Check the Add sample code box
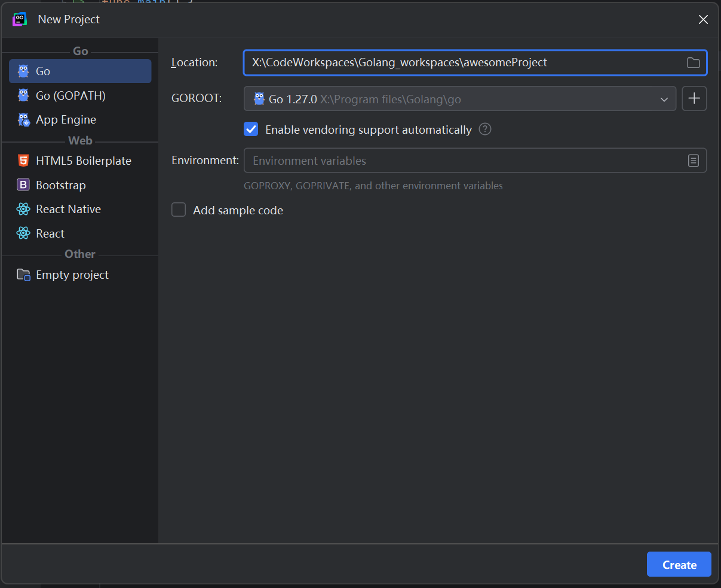Image resolution: width=721 pixels, height=588 pixels. 179,210
